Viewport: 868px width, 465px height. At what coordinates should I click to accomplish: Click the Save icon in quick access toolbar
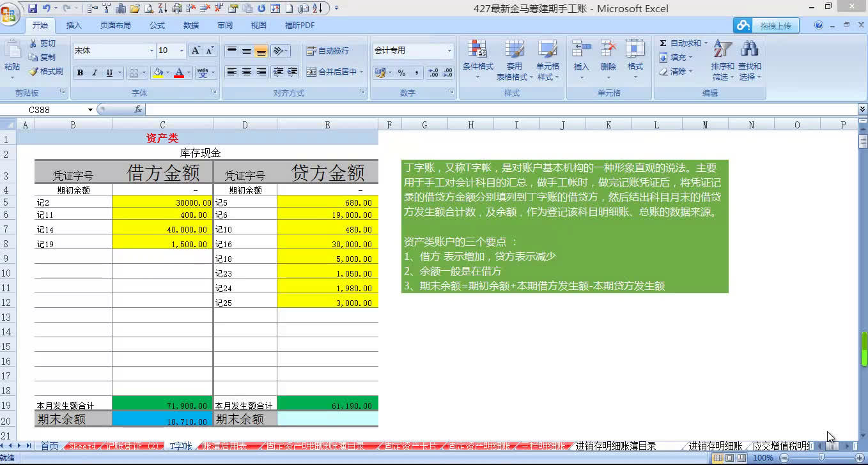32,8
